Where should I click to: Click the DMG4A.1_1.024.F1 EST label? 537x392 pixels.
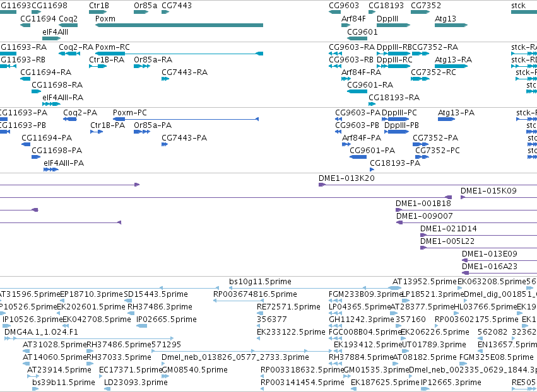[x=41, y=332]
